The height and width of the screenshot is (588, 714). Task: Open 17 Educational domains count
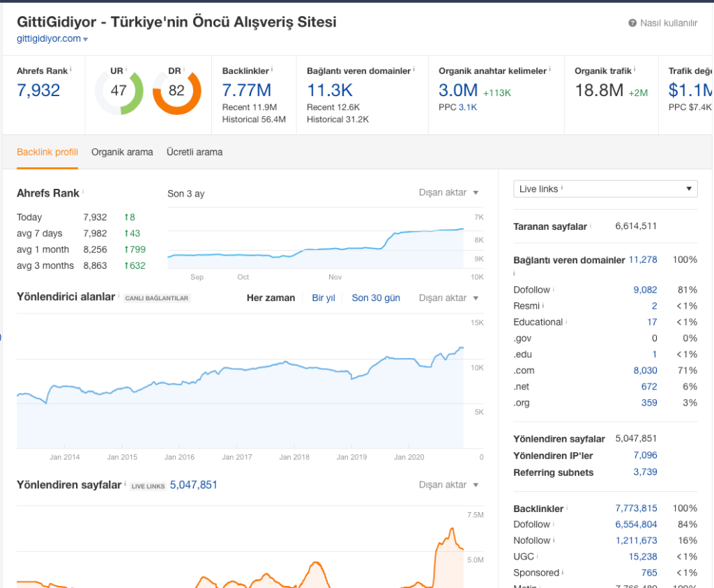[x=652, y=323]
